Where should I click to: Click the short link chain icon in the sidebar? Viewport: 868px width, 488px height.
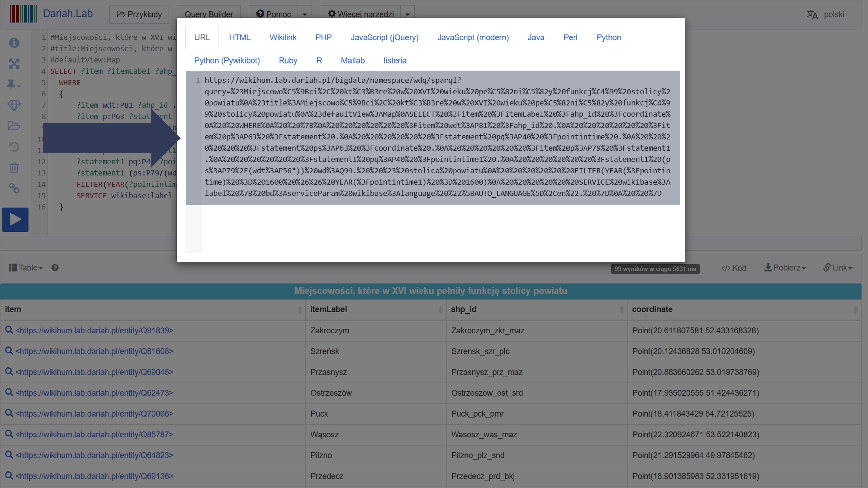point(14,188)
